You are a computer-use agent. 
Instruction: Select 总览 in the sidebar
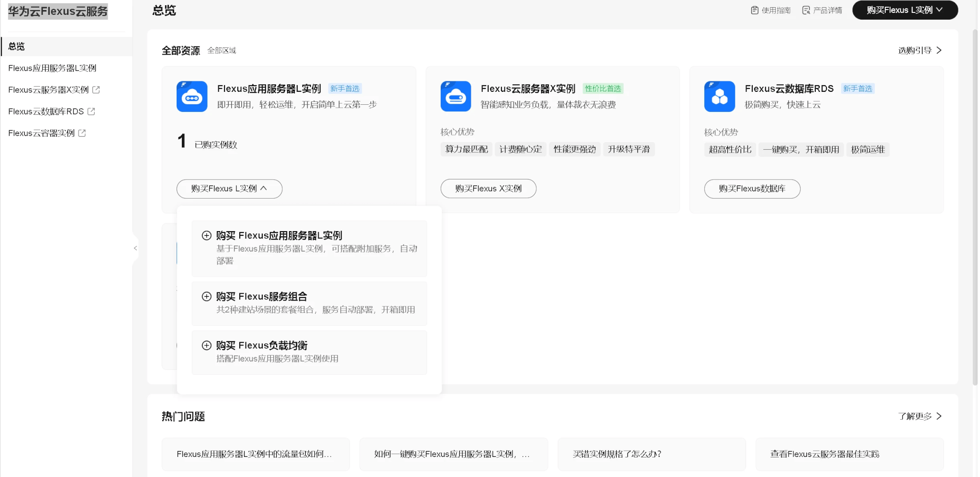click(x=67, y=46)
